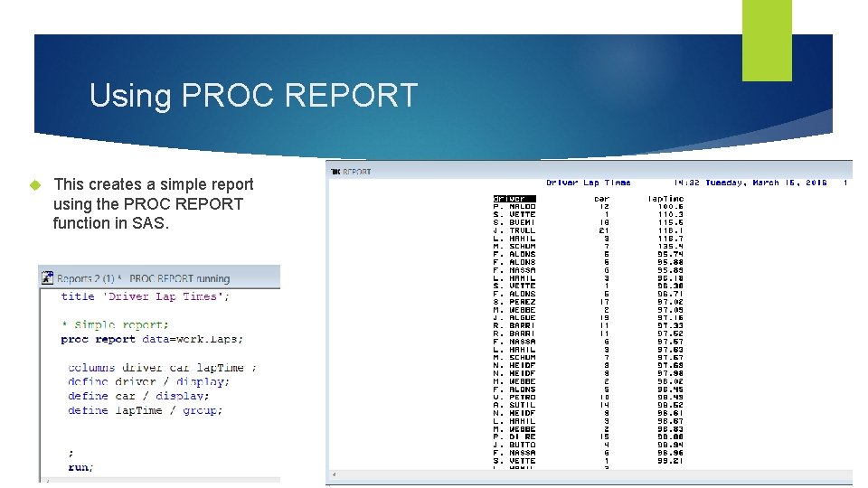868x488 pixels.
Task: Click the 'define lapTime / group;' line
Action: pyautogui.click(x=145, y=410)
